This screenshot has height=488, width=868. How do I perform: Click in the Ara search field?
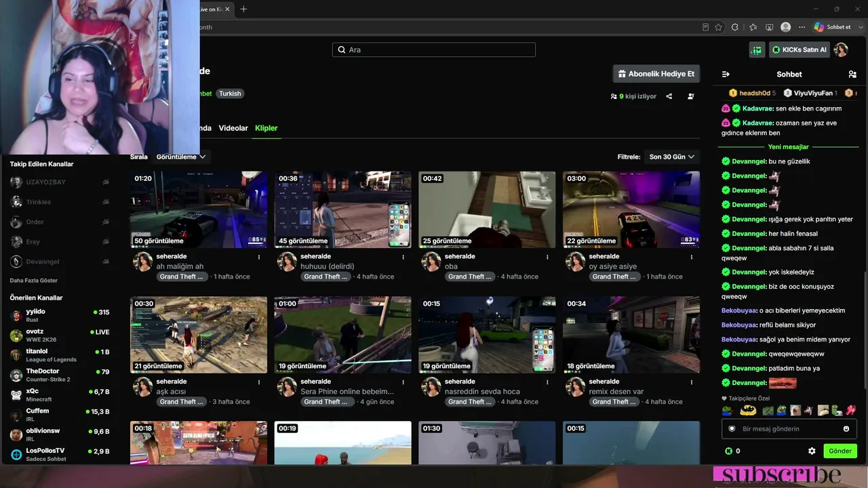[434, 49]
